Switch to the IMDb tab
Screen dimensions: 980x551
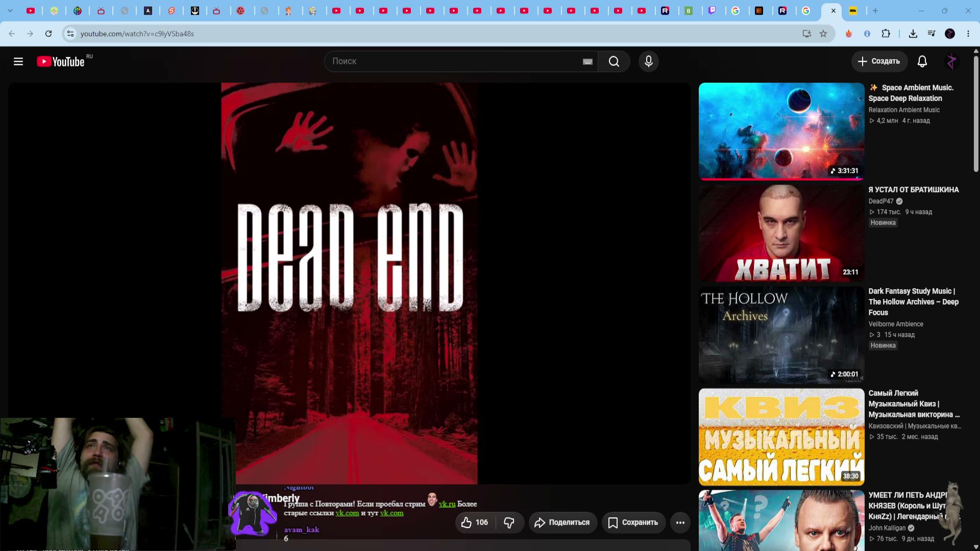(x=853, y=11)
